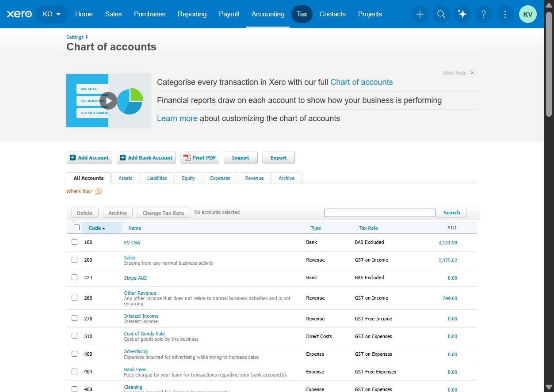The image size is (554, 392).
Task: Click the plus create-new icon in header
Action: [x=420, y=14]
